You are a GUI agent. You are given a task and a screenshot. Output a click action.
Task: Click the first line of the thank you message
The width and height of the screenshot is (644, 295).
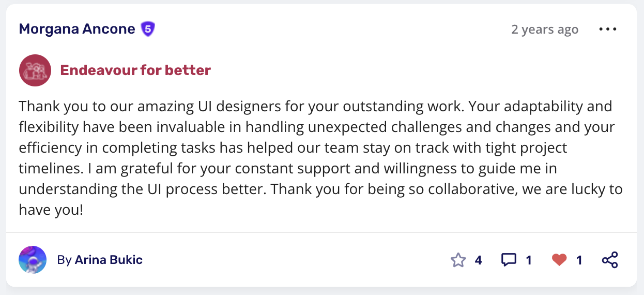pos(315,107)
